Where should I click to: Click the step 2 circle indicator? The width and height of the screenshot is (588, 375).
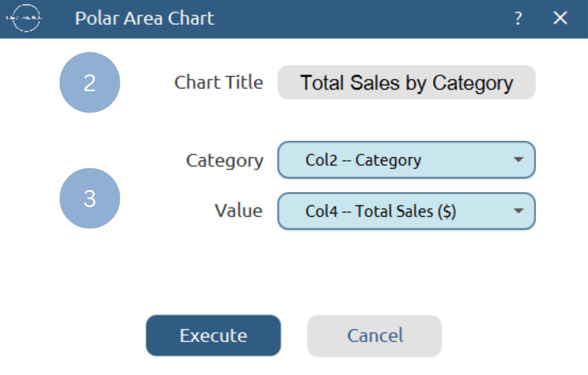90,83
